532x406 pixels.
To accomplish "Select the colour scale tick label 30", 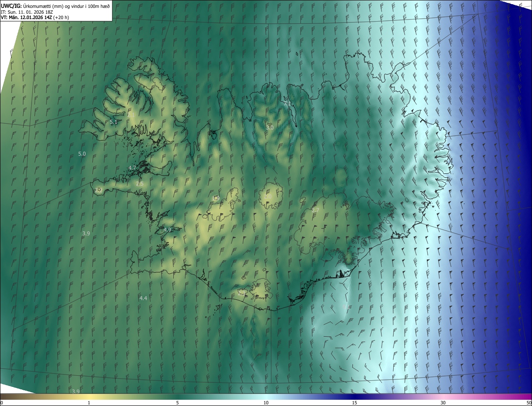I will pos(443,403).
